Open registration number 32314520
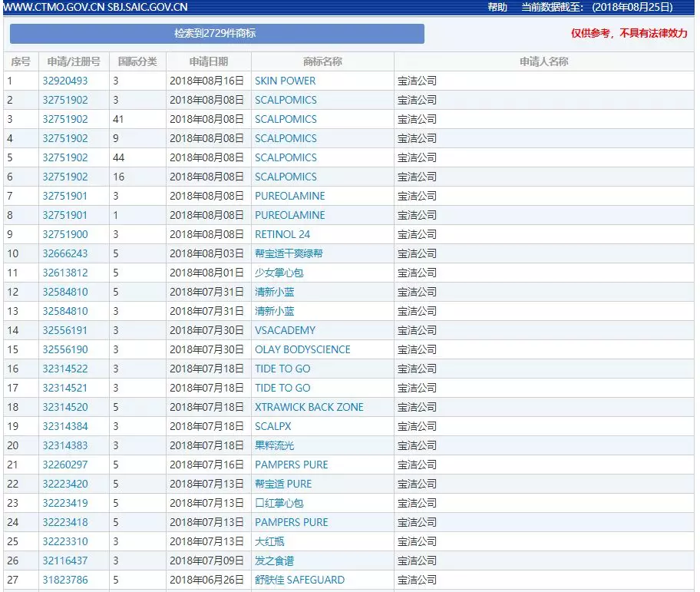The height and width of the screenshot is (592, 700). click(x=65, y=407)
